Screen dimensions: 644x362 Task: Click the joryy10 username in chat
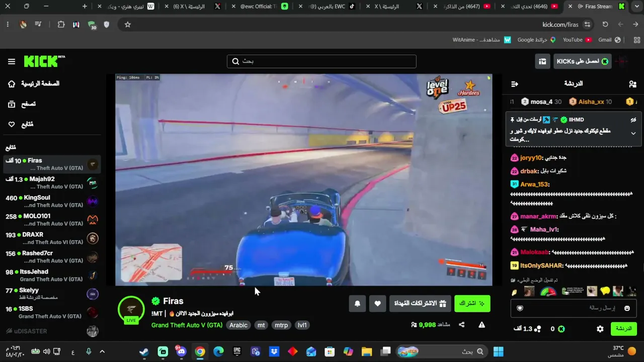click(531, 157)
